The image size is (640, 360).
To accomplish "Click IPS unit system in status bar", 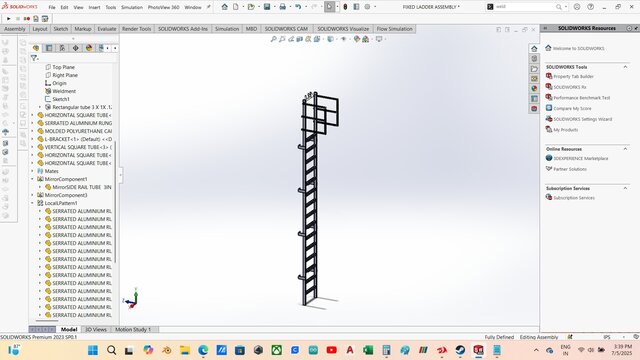I will tap(607, 337).
